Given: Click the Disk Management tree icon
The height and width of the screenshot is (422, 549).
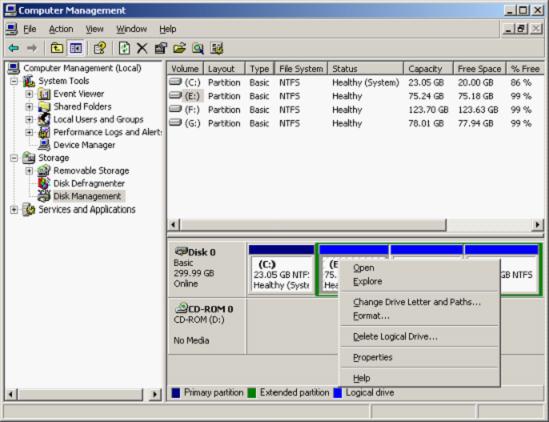Looking at the screenshot, I should point(44,196).
